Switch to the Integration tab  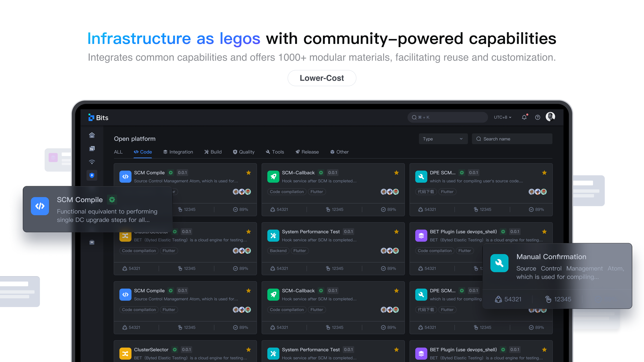coord(178,152)
